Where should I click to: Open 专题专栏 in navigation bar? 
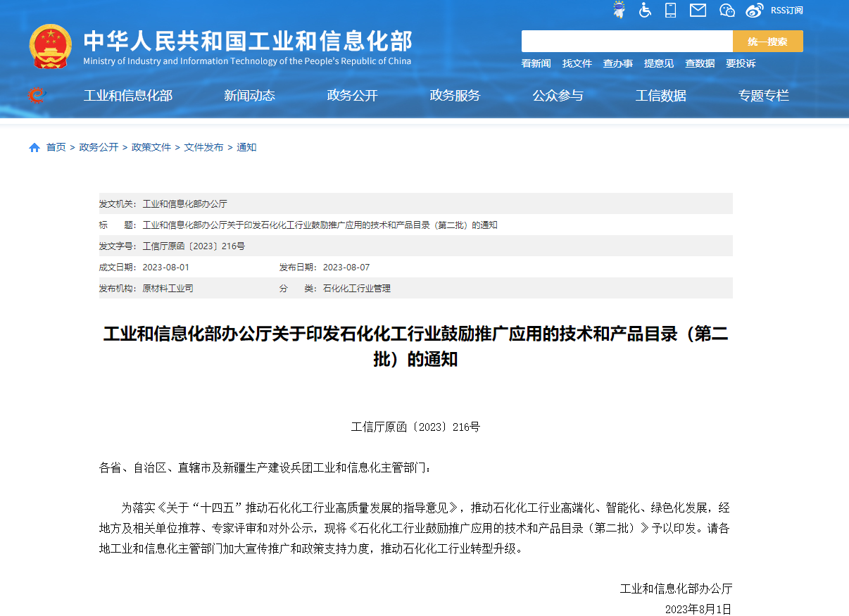(763, 96)
